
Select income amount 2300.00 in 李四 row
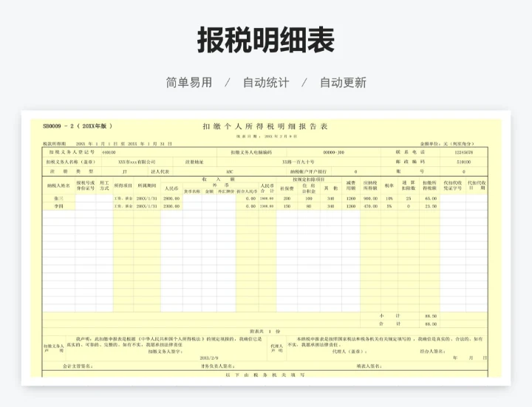171,206
